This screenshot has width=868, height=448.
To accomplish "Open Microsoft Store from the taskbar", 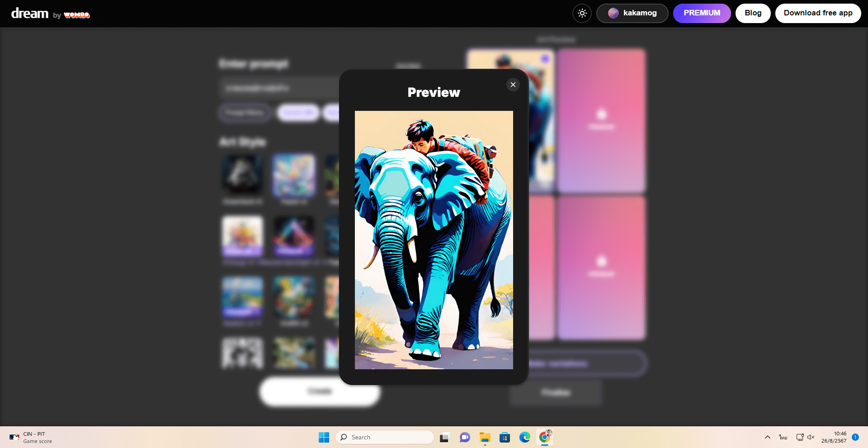I will (x=505, y=437).
